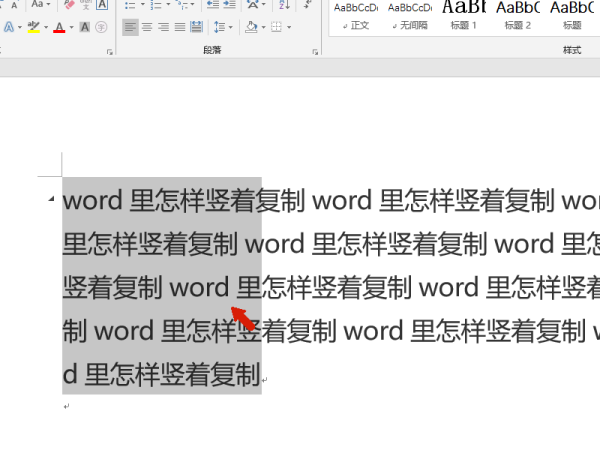Click the phonetic guide icon

click(86, 5)
